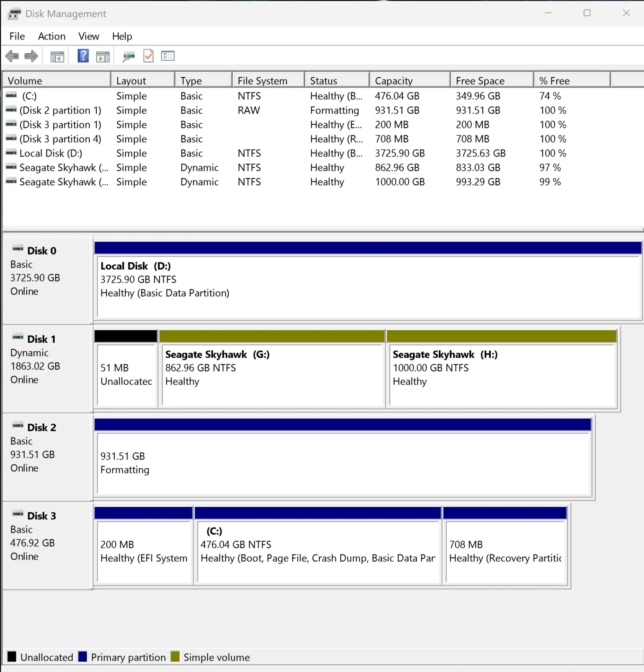
Task: Sort by the Layout column header
Action: [143, 80]
